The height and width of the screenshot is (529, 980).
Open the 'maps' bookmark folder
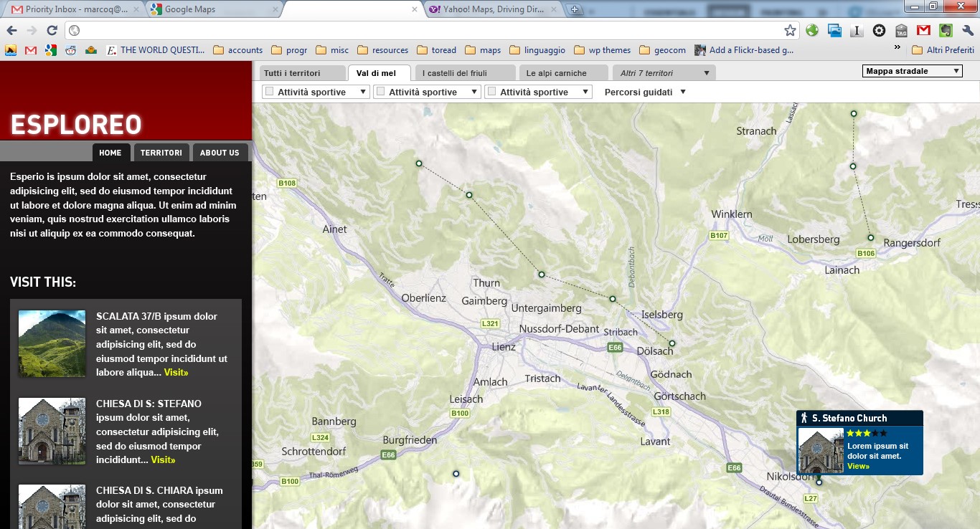click(483, 50)
